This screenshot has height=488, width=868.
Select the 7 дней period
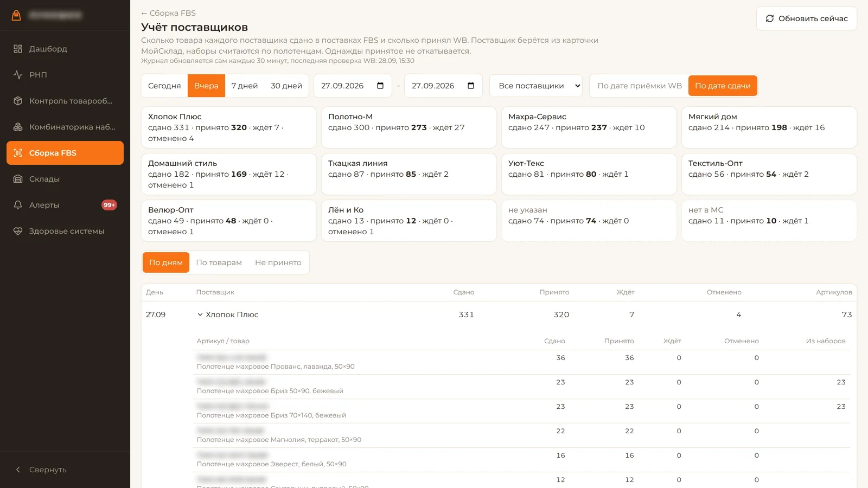pos(245,86)
